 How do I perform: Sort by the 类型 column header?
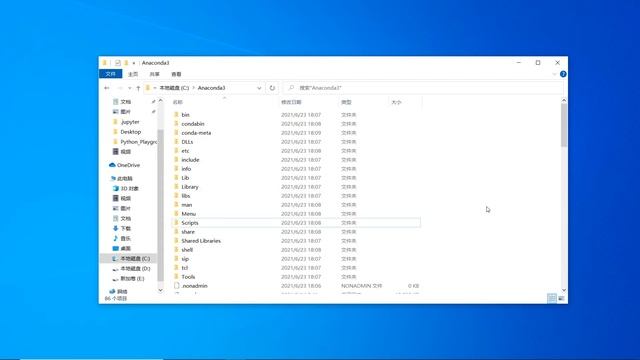346,102
